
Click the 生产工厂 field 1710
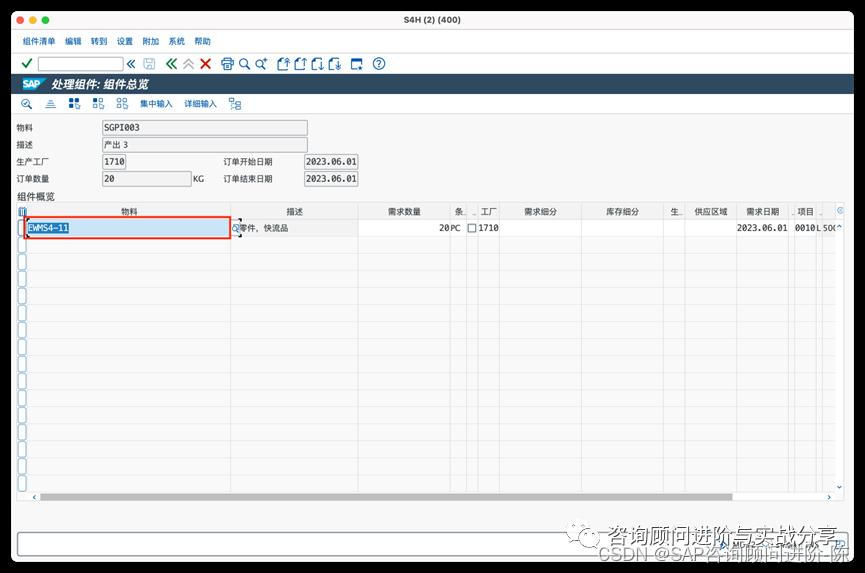tap(114, 162)
